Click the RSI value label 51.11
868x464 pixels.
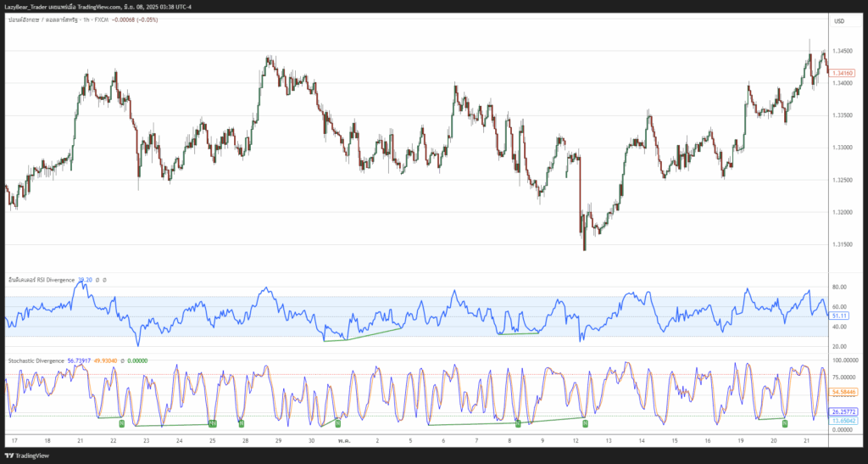840,316
